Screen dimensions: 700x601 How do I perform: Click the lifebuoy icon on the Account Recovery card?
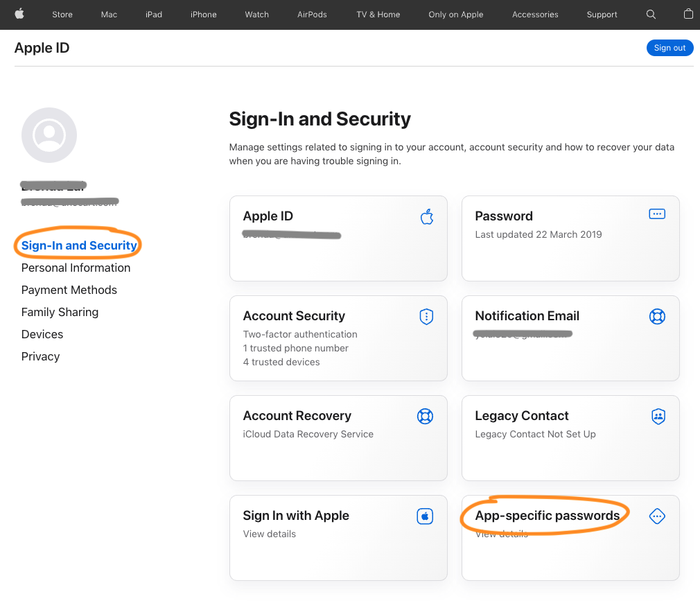click(x=425, y=416)
